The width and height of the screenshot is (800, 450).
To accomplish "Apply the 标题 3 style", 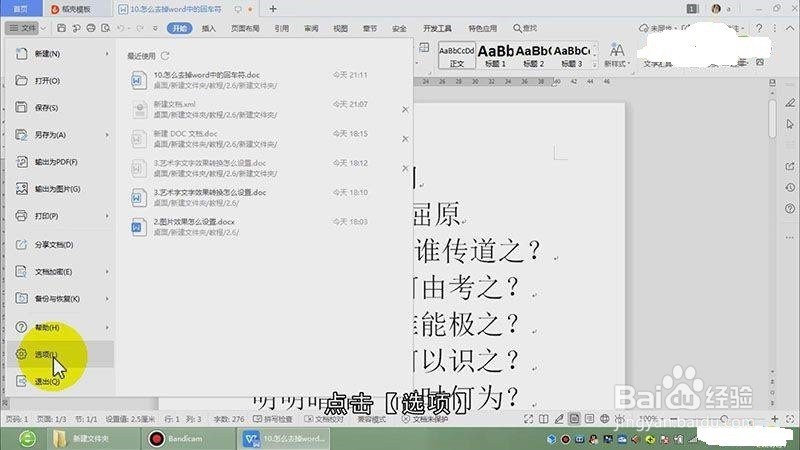I will [x=571, y=55].
